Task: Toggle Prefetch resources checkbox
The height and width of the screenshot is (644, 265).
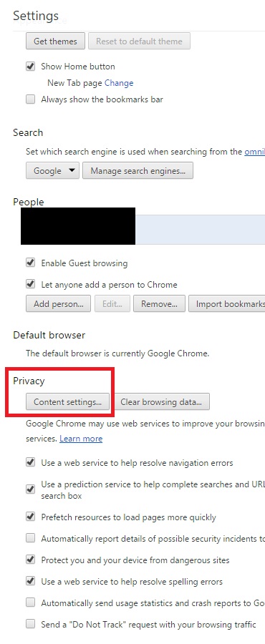Action: 30,517
